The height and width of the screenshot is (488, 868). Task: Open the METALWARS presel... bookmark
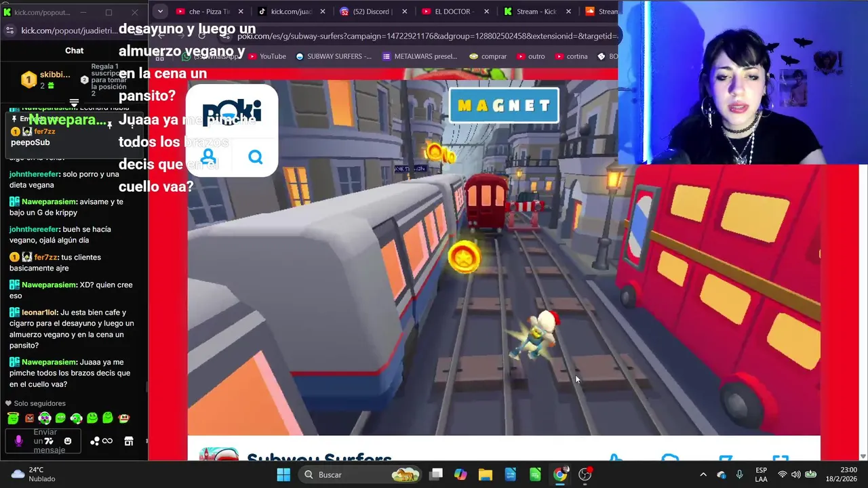[420, 56]
